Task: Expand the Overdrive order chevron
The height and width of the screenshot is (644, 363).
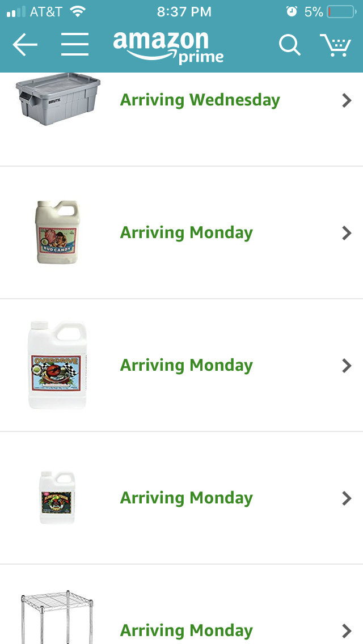Action: tap(347, 366)
